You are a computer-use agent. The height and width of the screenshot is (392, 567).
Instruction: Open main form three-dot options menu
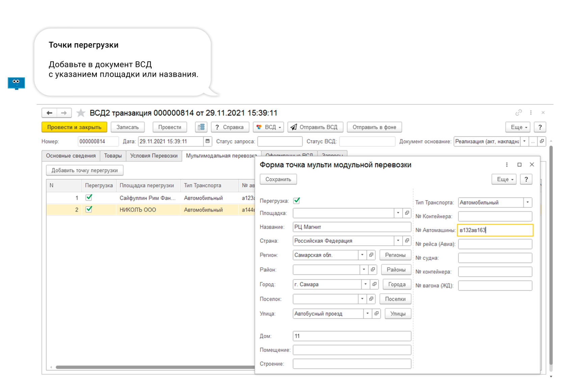[531, 112]
